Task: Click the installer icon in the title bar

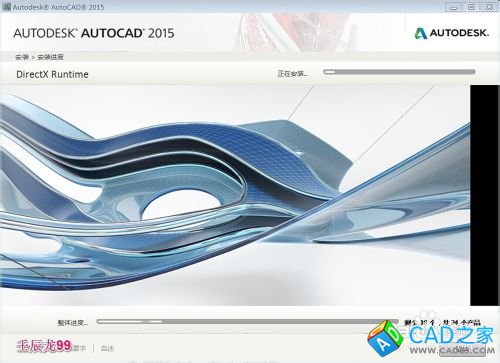Action: point(6,6)
